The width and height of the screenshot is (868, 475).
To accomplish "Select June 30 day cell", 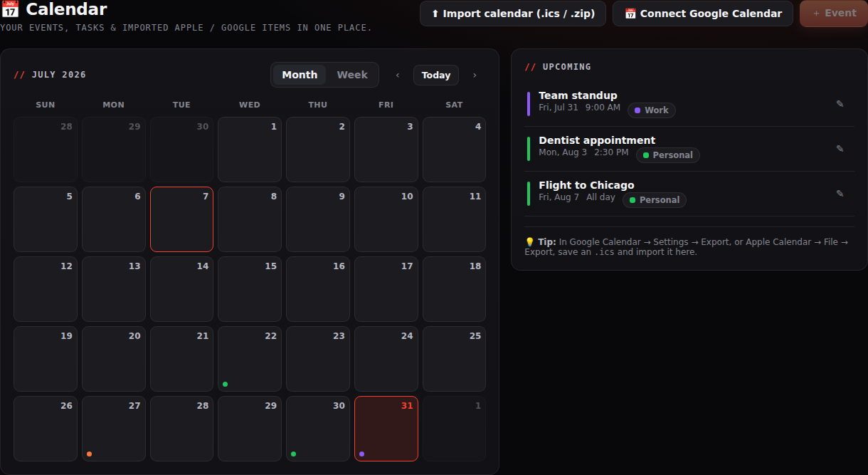I will [181, 150].
